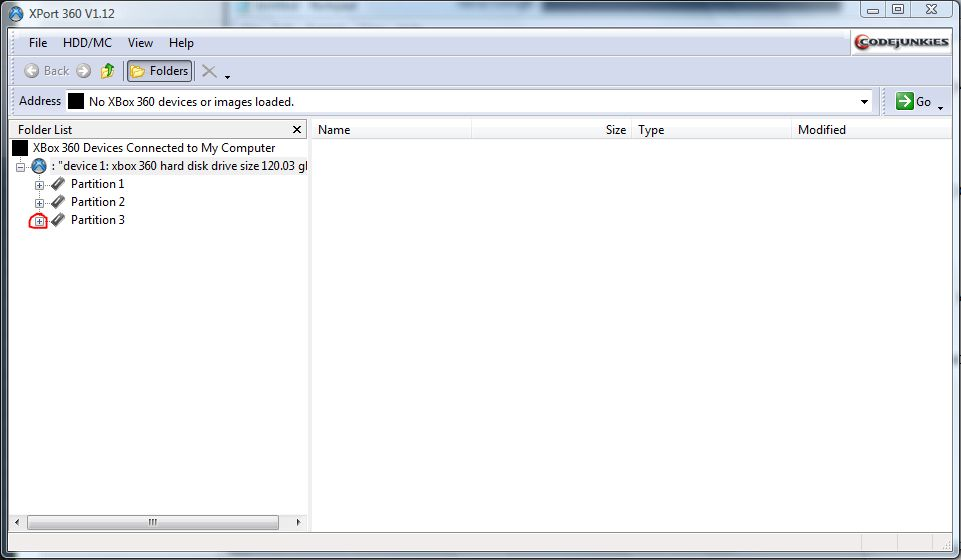Screen dimensions: 961x560
Task: Click Partition 3 drive icon
Action: click(58, 220)
